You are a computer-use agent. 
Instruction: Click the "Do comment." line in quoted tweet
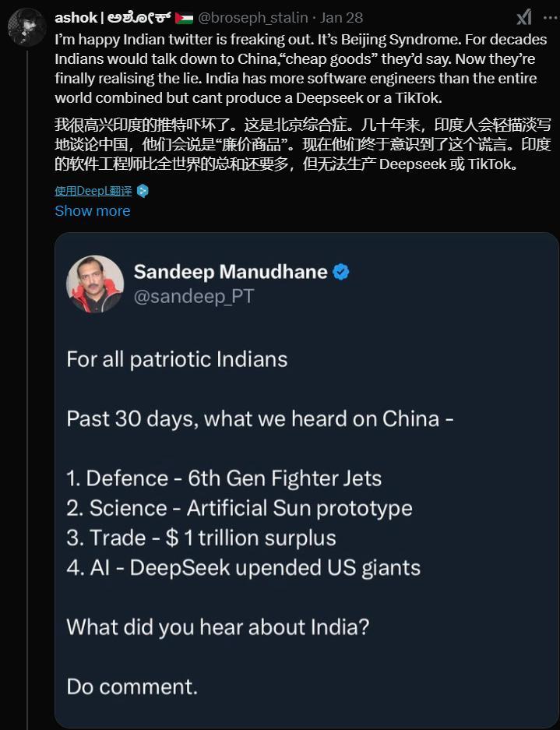coord(132,686)
